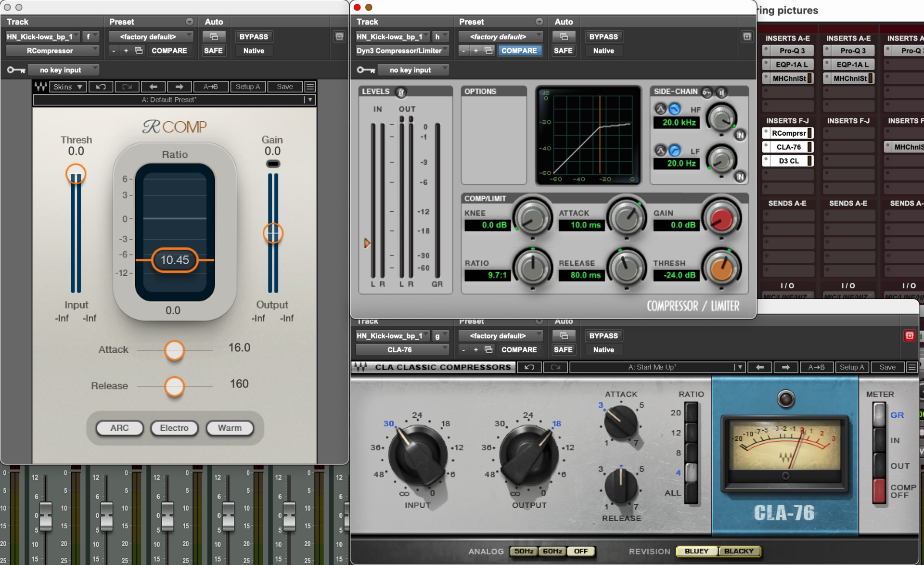The height and width of the screenshot is (565, 924).
Task: Click side-chain listen icon in Dyn3 header
Action: (x=720, y=93)
